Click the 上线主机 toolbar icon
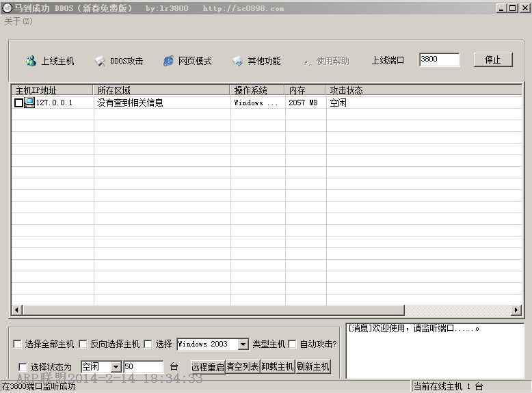This screenshot has width=532, height=393. 31,61
